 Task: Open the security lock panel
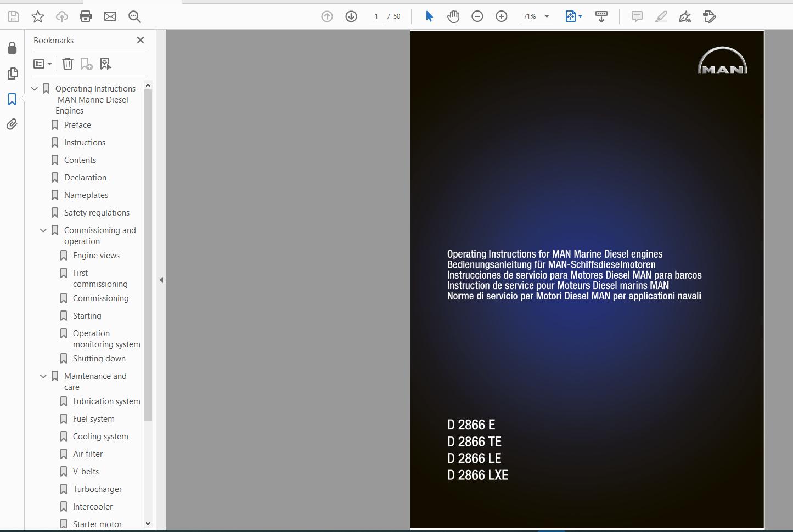click(12, 48)
